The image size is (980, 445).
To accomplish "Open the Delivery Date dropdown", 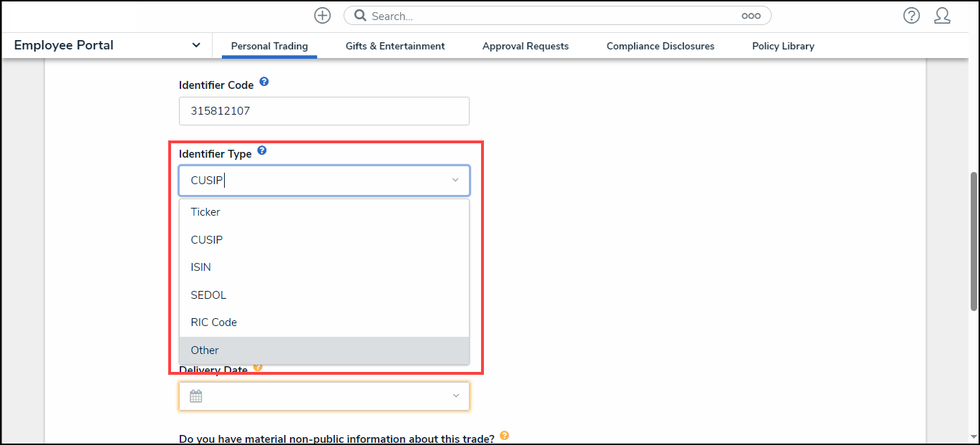I will pos(455,396).
